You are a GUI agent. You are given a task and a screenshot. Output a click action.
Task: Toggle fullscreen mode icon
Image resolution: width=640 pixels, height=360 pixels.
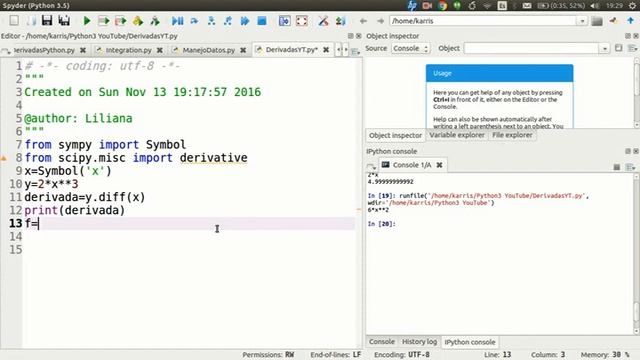tap(302, 20)
